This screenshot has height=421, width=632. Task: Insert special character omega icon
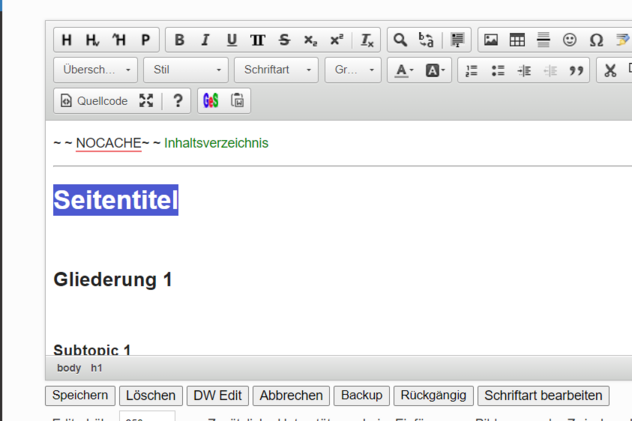[x=596, y=40]
